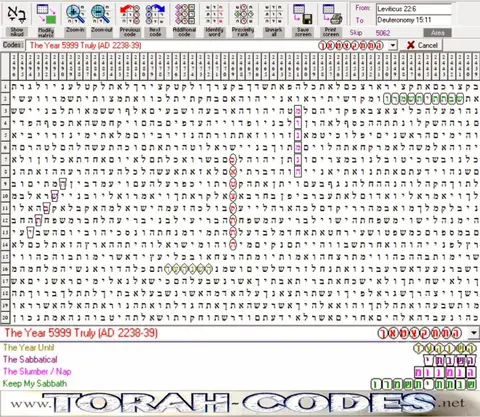Click the Torah-Codes.net banner at the bottom
This screenshot has width=480, height=417.
(x=240, y=404)
